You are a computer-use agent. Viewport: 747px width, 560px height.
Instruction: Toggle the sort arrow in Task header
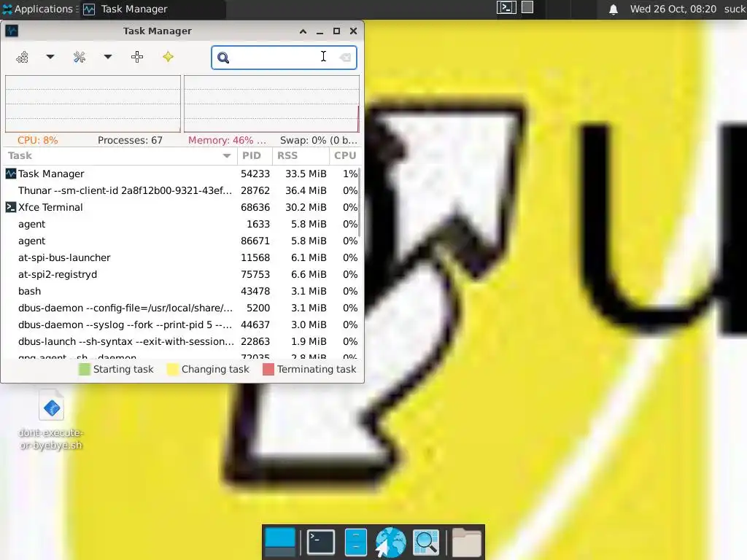click(x=227, y=156)
